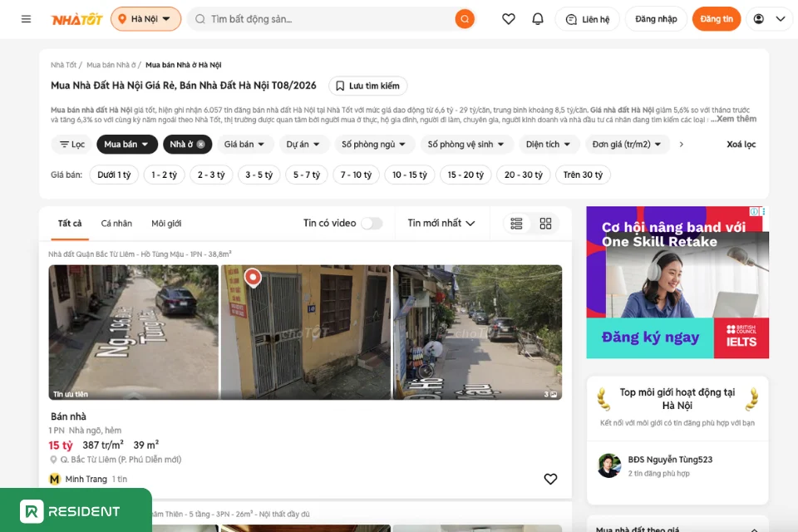Click the orange Đăng tin button
Image resolution: width=798 pixels, height=532 pixels.
[716, 19]
